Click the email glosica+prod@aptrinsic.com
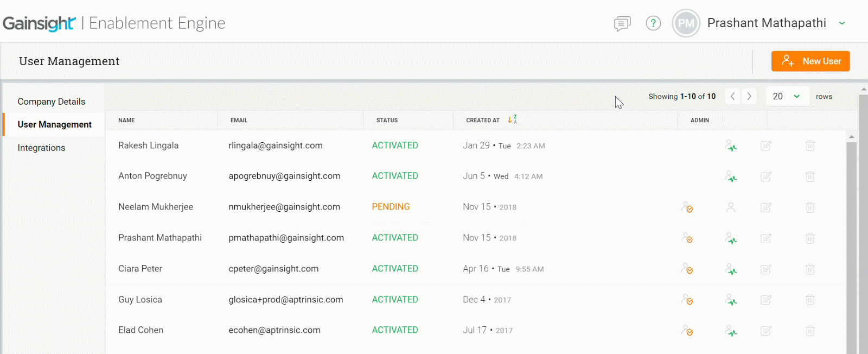The image size is (868, 354). 286,300
